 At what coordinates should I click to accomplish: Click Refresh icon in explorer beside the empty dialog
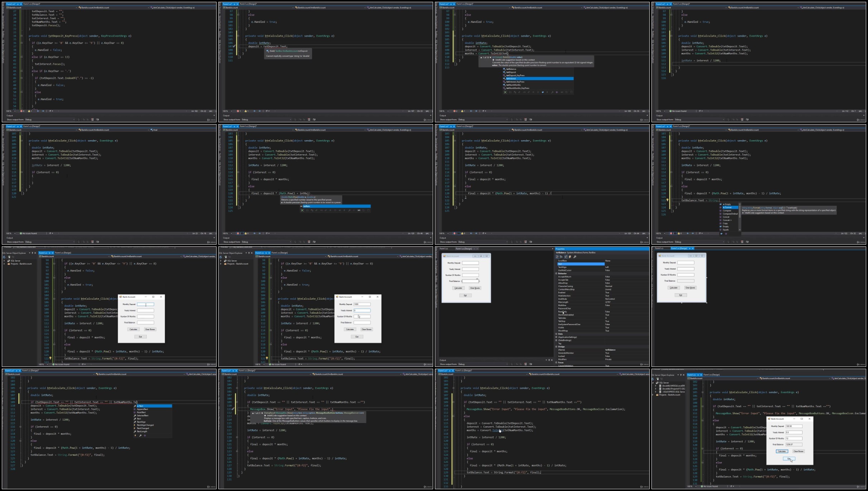pos(4,257)
